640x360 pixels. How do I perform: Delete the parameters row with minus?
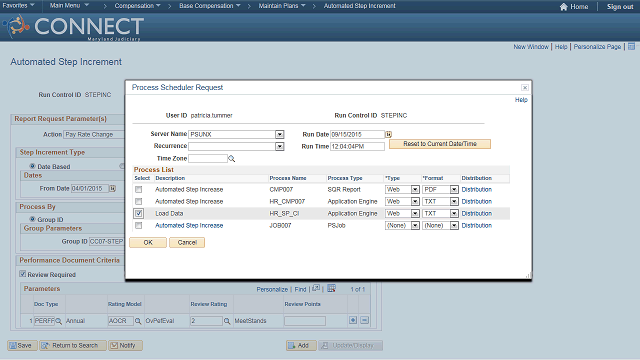364,320
